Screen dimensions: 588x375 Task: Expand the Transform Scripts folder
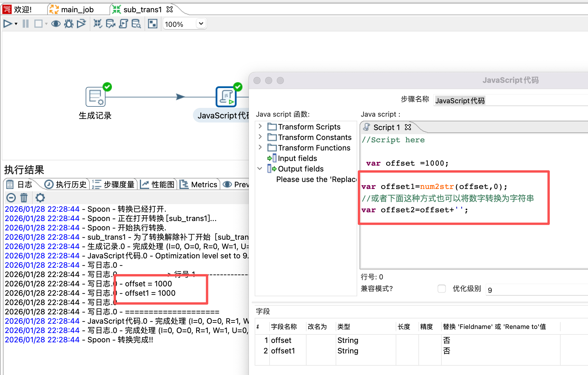(260, 127)
